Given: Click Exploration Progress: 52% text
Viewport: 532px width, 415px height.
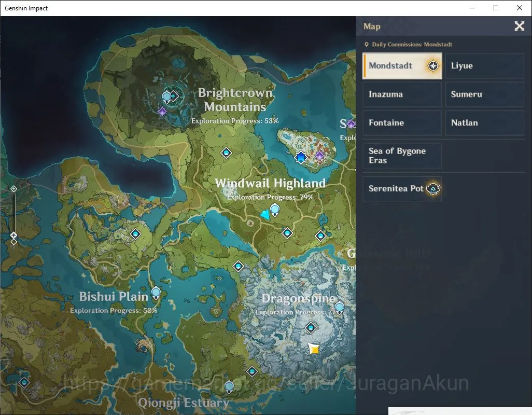Looking at the screenshot, I should (114, 311).
